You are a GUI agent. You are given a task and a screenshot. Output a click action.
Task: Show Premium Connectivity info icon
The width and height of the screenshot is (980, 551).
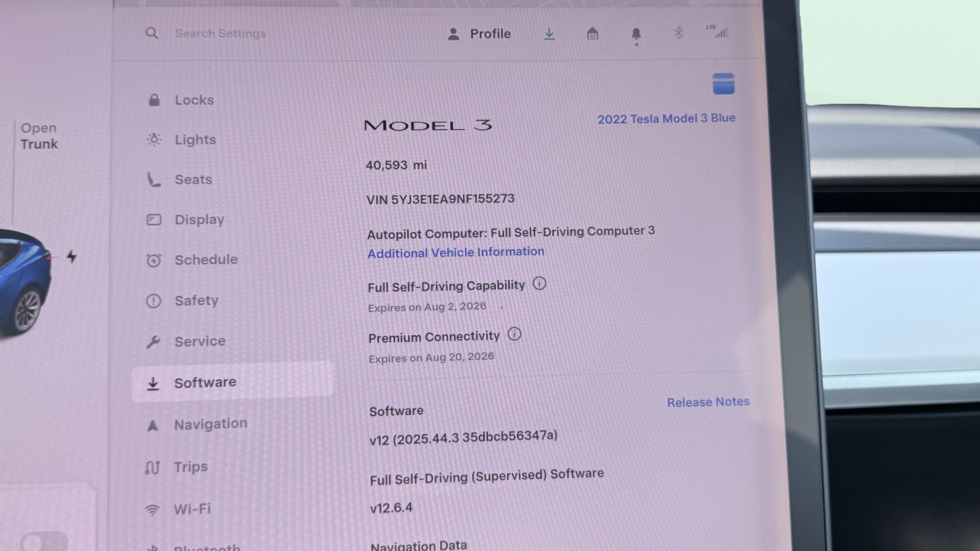click(x=514, y=334)
